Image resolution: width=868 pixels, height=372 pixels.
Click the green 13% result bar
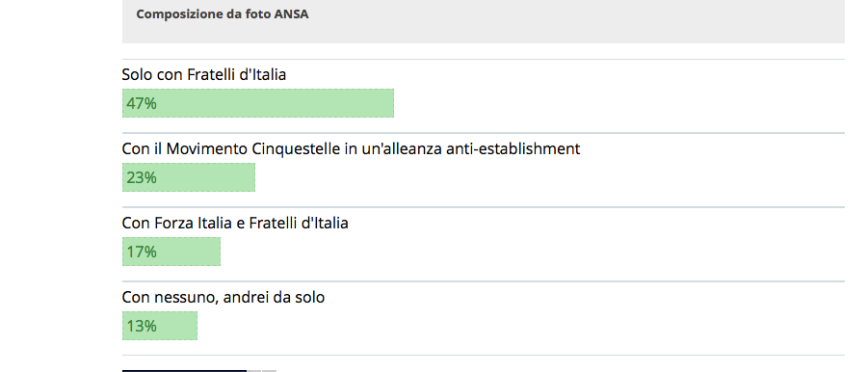tap(160, 326)
